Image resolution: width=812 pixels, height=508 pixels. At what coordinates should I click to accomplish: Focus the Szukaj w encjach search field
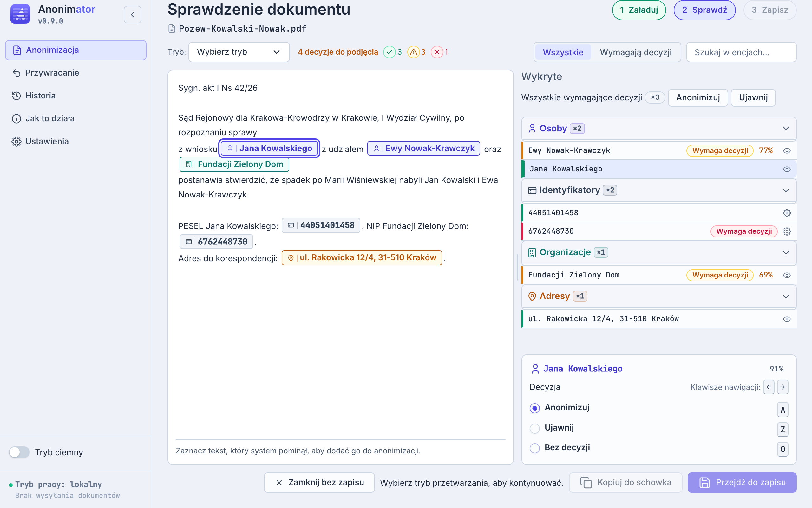point(741,52)
